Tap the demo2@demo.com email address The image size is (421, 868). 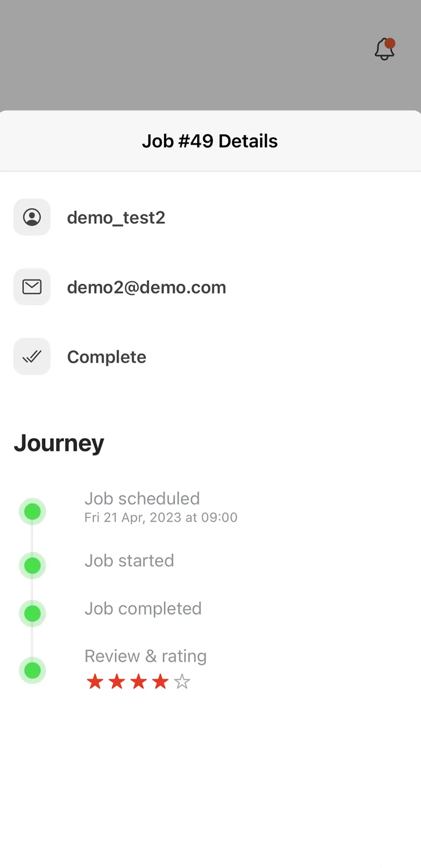pyautogui.click(x=146, y=287)
